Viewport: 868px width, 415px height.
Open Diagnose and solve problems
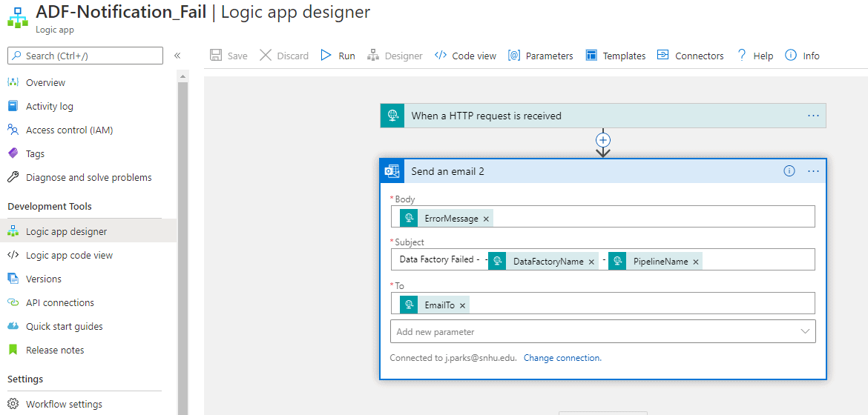(x=88, y=178)
